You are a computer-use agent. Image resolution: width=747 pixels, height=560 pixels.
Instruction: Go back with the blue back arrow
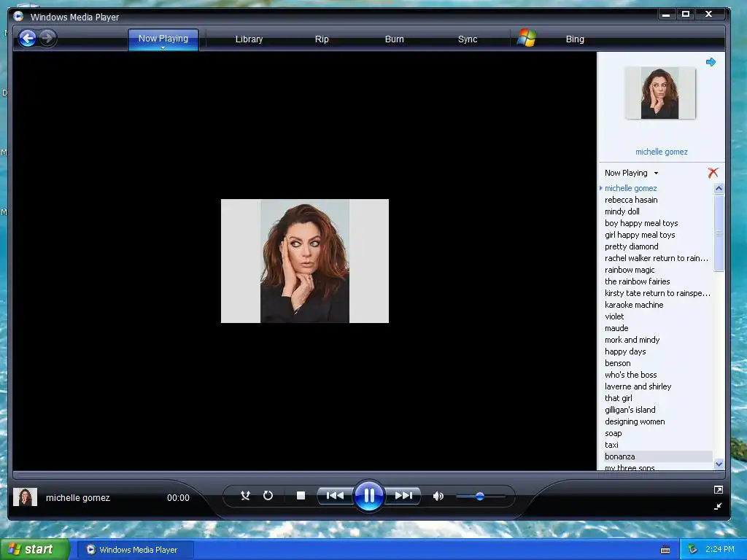click(28, 38)
